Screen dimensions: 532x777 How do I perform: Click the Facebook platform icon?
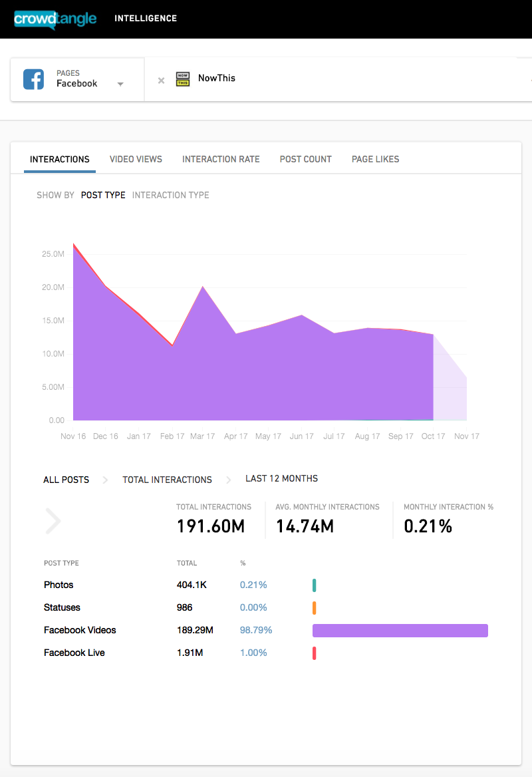point(34,79)
